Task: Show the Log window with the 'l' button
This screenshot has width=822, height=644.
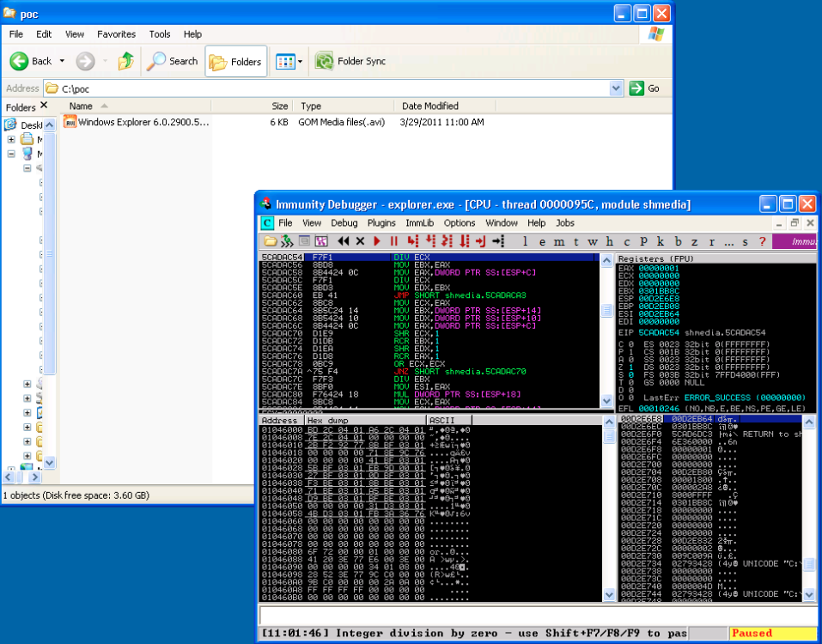Action: click(x=526, y=241)
